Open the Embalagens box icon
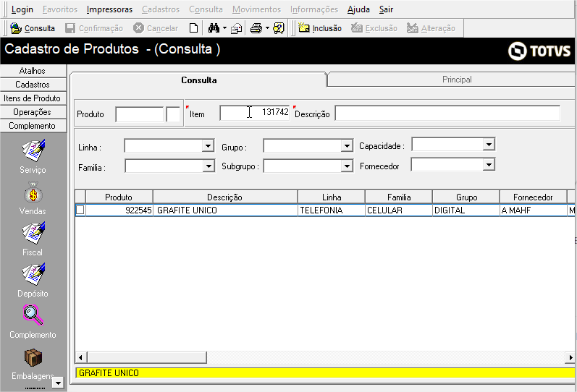 tap(33, 357)
